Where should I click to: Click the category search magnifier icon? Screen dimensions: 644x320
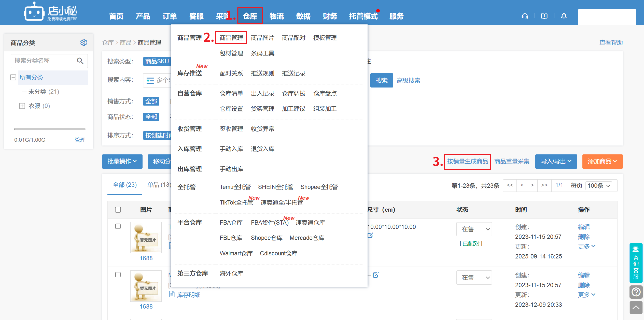[80, 61]
